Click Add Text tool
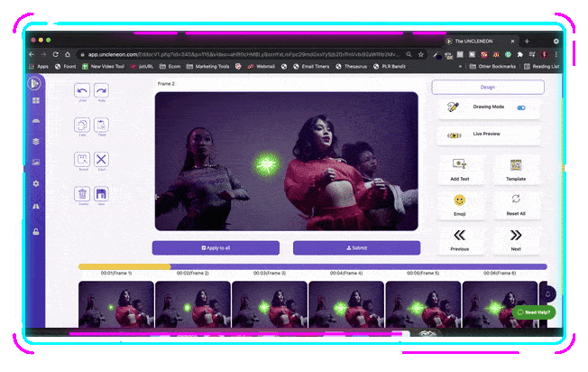The height and width of the screenshot is (372, 588). click(x=460, y=170)
